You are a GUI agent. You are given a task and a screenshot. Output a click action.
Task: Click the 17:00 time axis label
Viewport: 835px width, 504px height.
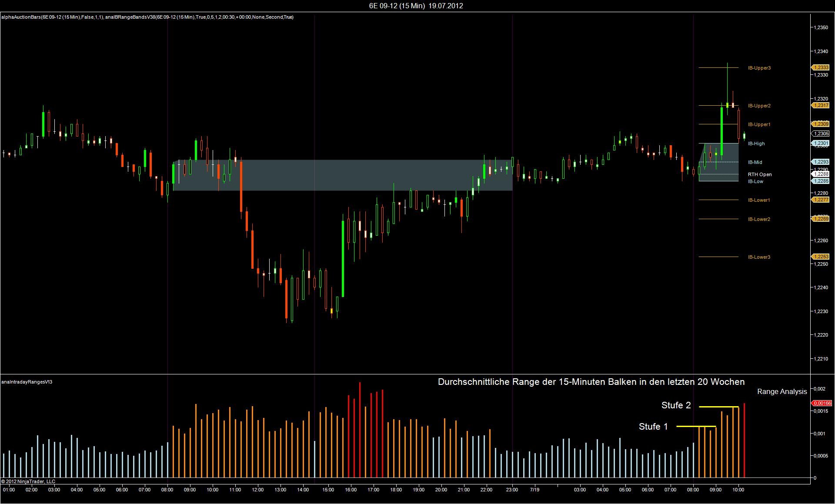[x=374, y=490]
